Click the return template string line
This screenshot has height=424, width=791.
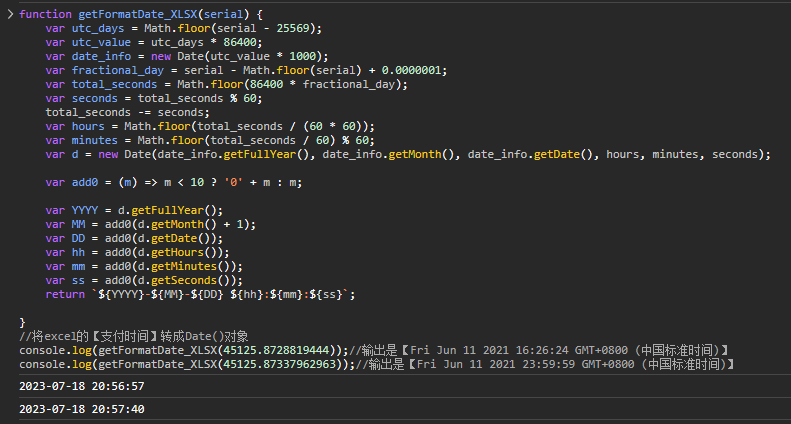[200, 294]
